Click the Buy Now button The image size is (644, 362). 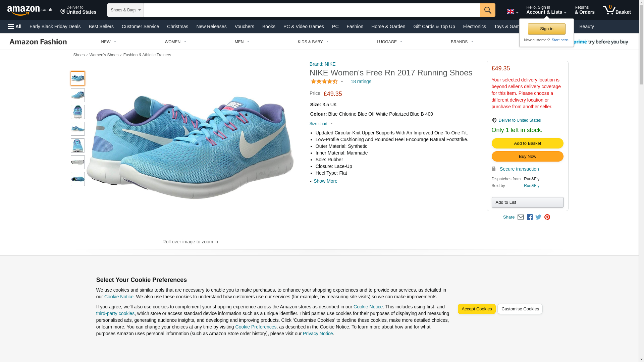pyautogui.click(x=527, y=157)
